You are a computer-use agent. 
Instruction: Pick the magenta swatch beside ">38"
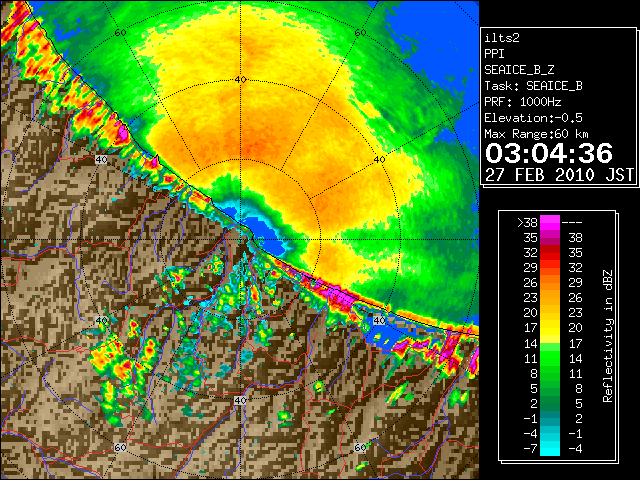click(550, 222)
